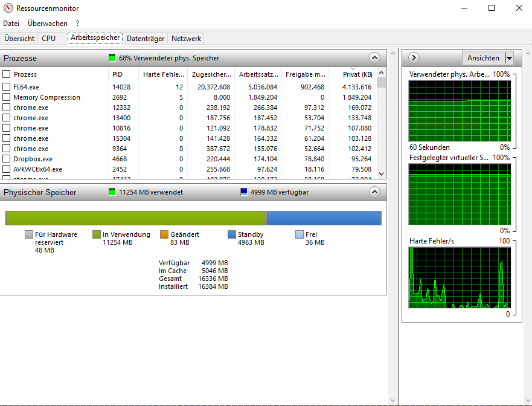This screenshot has height=406, width=532.
Task: Click process list scroll down arrow
Action: tap(381, 174)
